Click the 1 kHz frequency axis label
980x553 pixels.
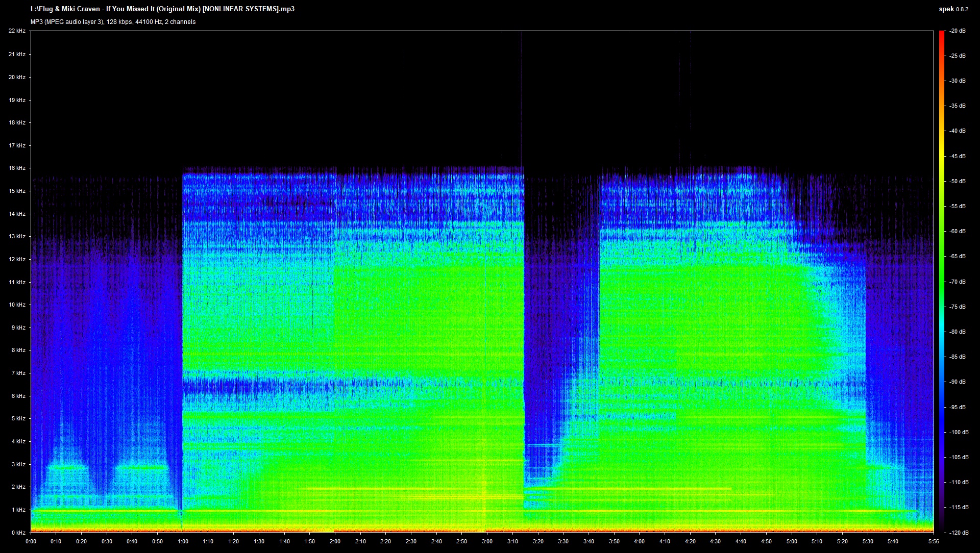click(18, 510)
